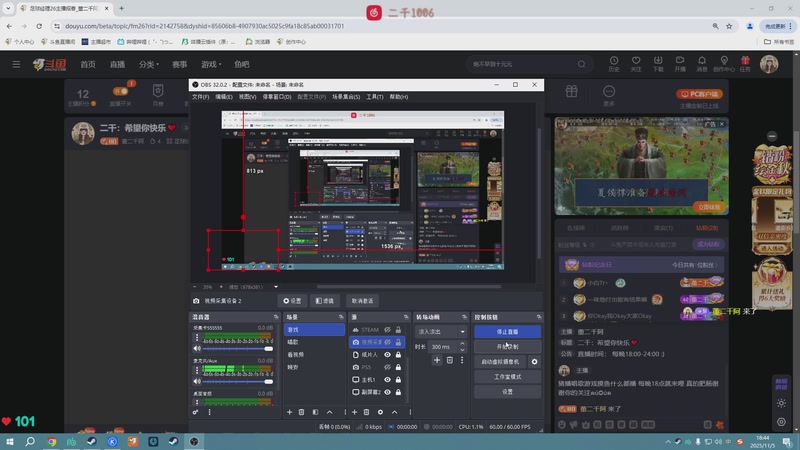
Task: Click the Douyu search magnifier icon
Action: [x=581, y=64]
